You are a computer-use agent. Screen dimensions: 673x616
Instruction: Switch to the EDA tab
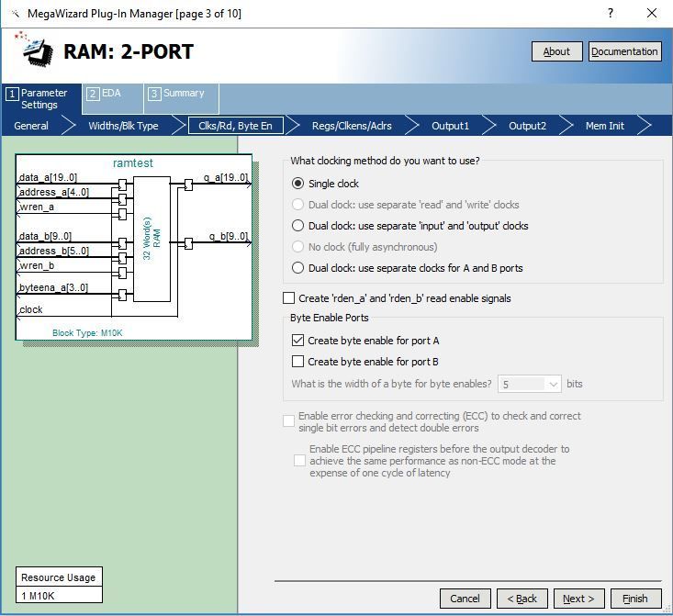pos(112,99)
